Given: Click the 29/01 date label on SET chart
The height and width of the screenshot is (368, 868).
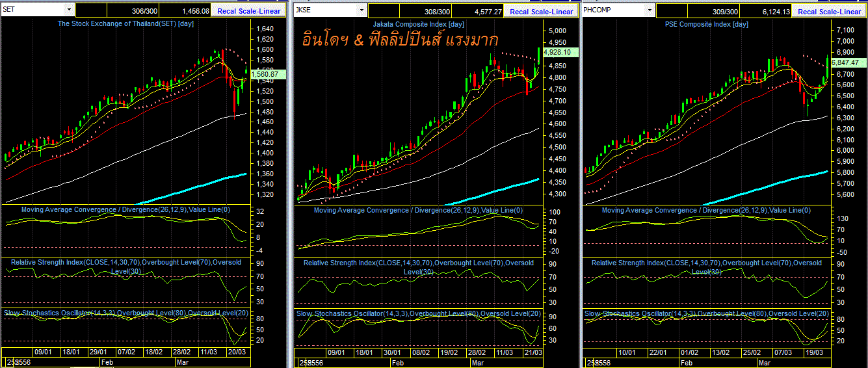Looking at the screenshot, I should [99, 352].
